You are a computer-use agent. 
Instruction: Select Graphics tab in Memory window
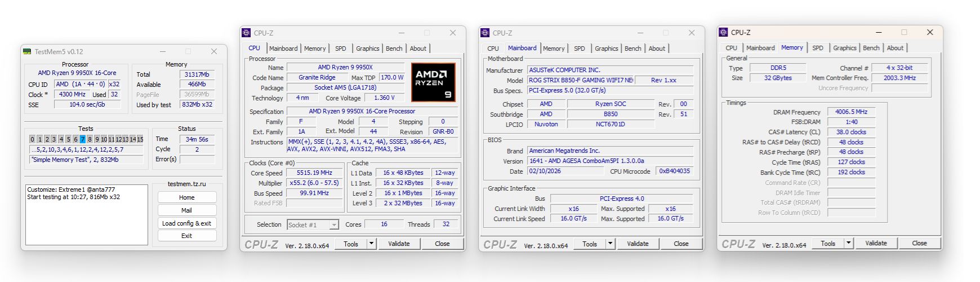click(844, 48)
